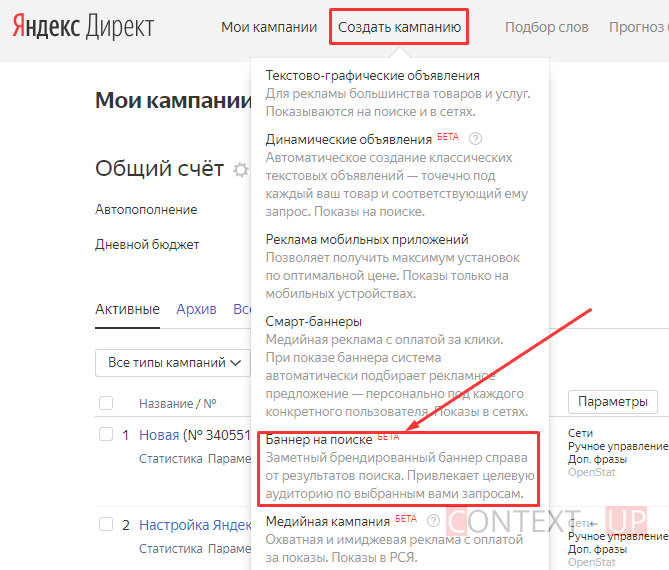Choose Медийная кампания campaign type
Screen dimensions: 669x570
tap(328, 521)
